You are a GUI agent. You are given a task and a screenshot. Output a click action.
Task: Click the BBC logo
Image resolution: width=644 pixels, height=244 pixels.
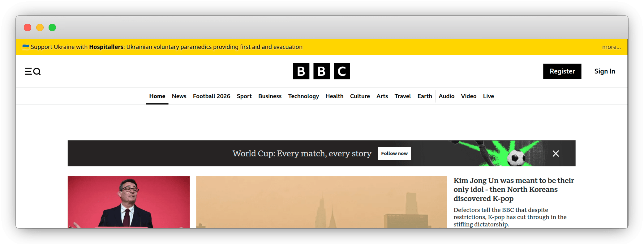coord(321,71)
